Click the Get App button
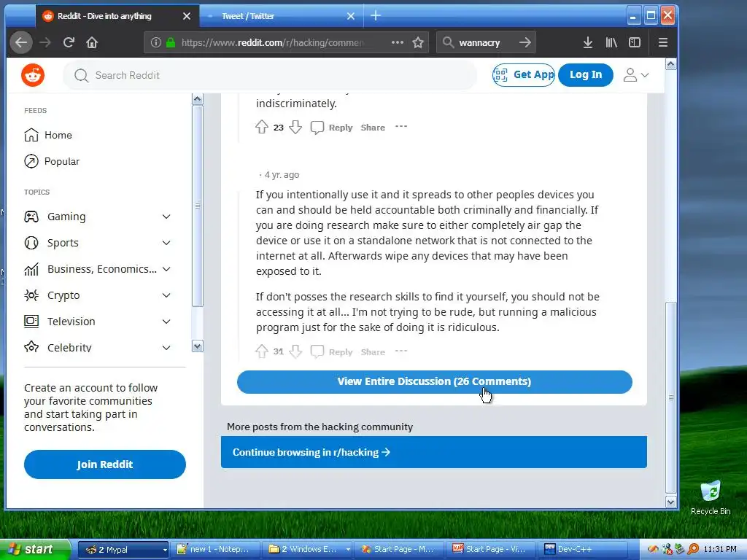The image size is (747, 560). [524, 75]
